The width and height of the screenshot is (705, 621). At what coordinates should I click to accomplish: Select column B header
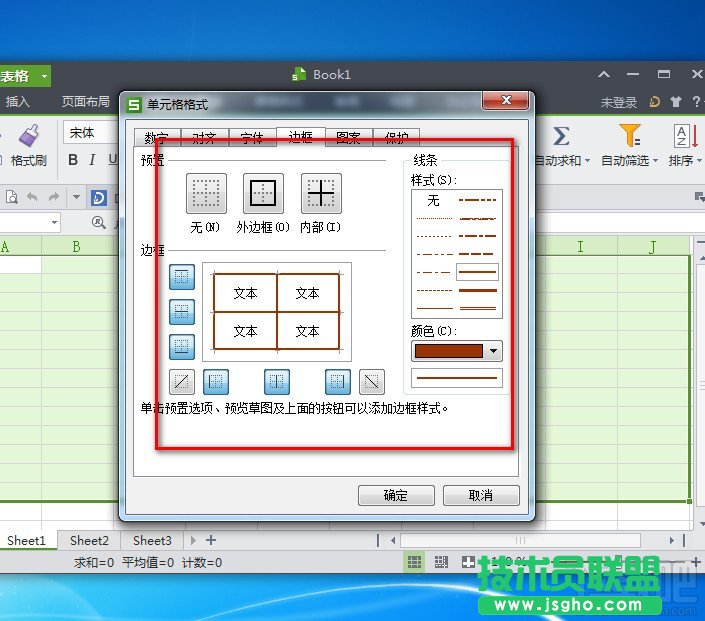(x=77, y=246)
